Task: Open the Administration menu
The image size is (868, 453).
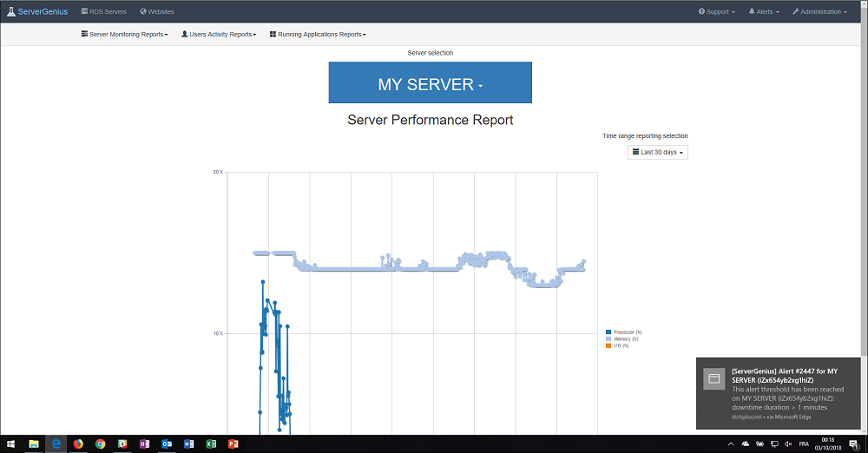Action: tap(819, 12)
